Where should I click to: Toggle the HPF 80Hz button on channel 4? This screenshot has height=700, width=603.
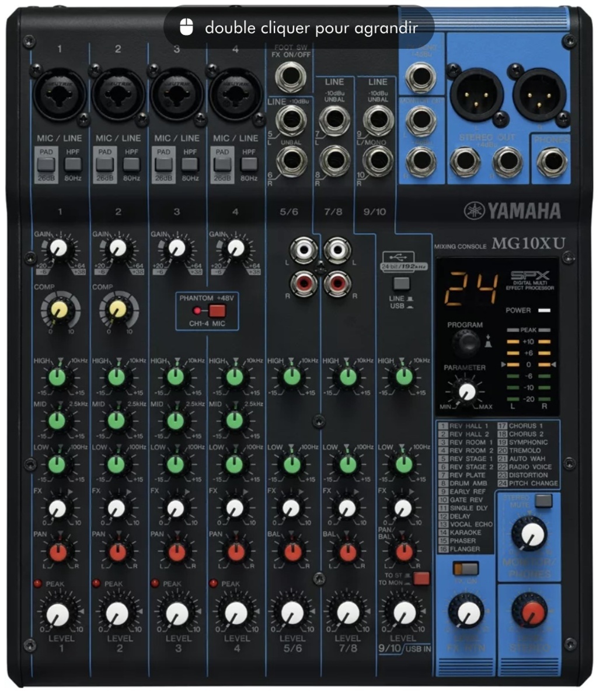pos(249,164)
